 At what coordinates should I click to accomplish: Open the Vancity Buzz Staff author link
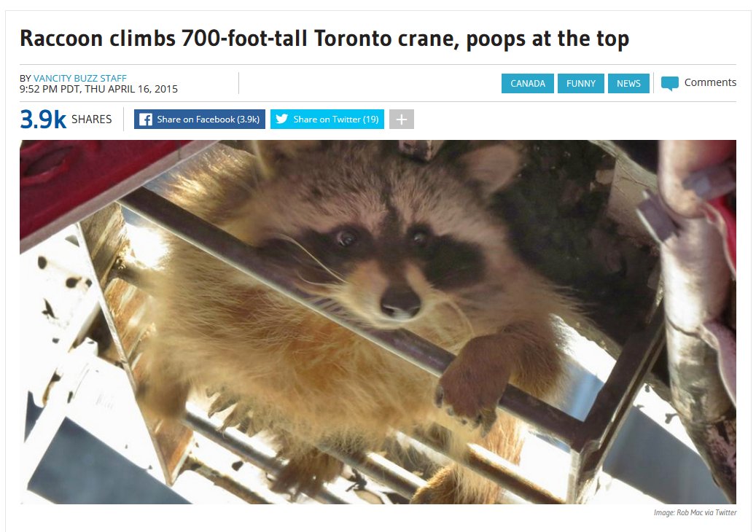[x=79, y=78]
